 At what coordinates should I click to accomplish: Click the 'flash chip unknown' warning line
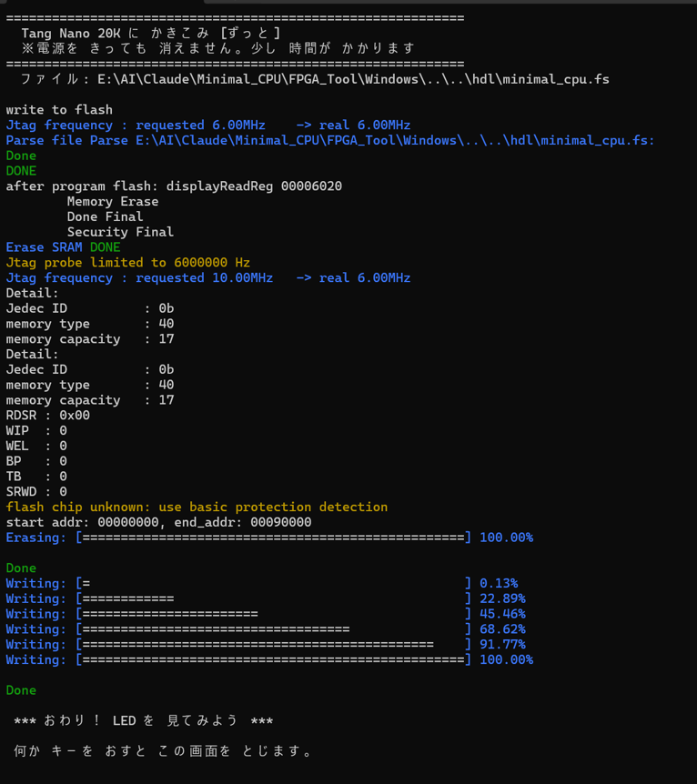(197, 507)
